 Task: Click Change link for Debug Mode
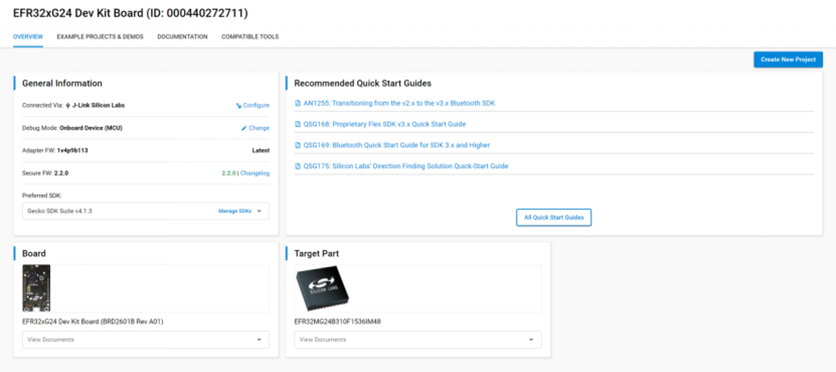(x=259, y=128)
